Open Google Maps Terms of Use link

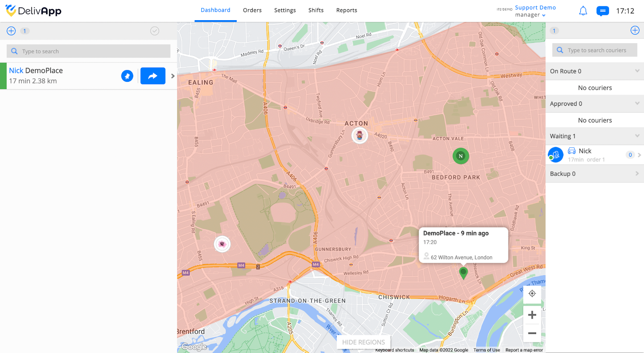tap(487, 350)
